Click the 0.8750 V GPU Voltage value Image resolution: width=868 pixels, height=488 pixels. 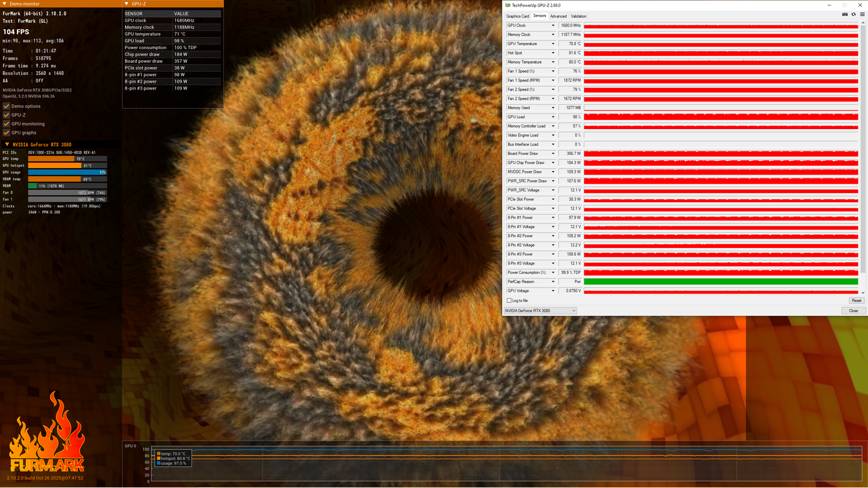tap(570, 291)
